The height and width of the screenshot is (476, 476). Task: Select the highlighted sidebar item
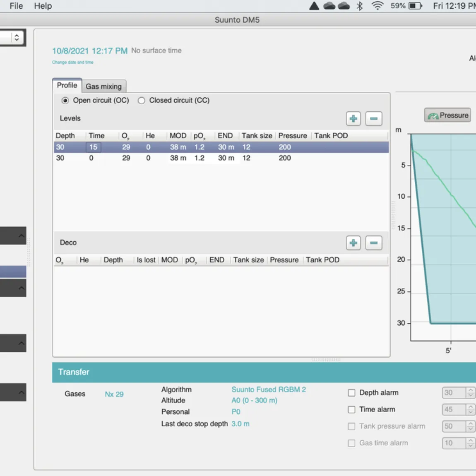(13, 272)
